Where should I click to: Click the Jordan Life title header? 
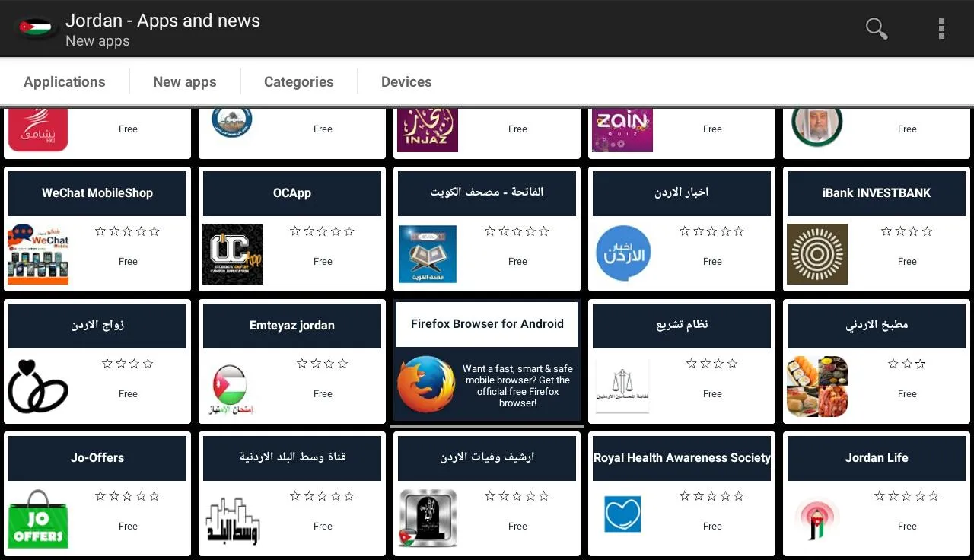(x=877, y=458)
